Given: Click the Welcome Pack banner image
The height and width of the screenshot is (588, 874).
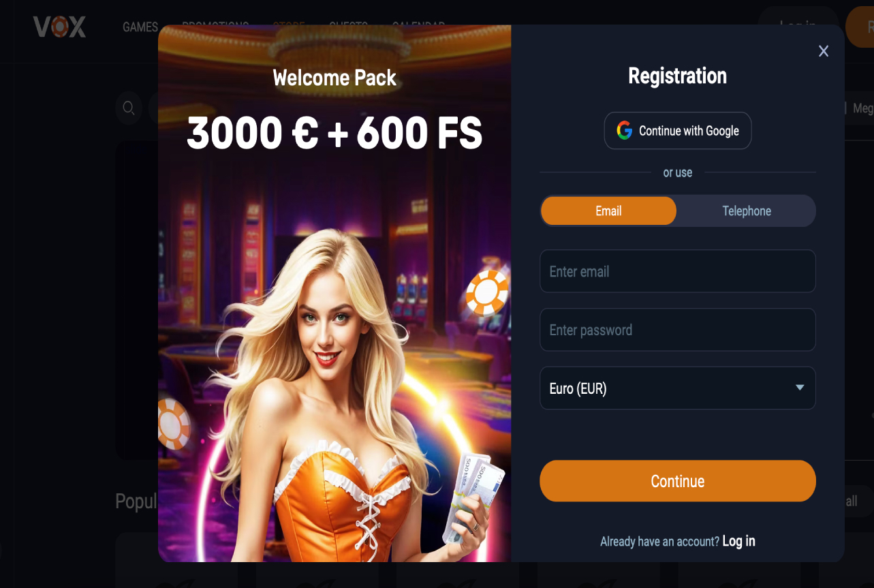Looking at the screenshot, I should point(334,294).
